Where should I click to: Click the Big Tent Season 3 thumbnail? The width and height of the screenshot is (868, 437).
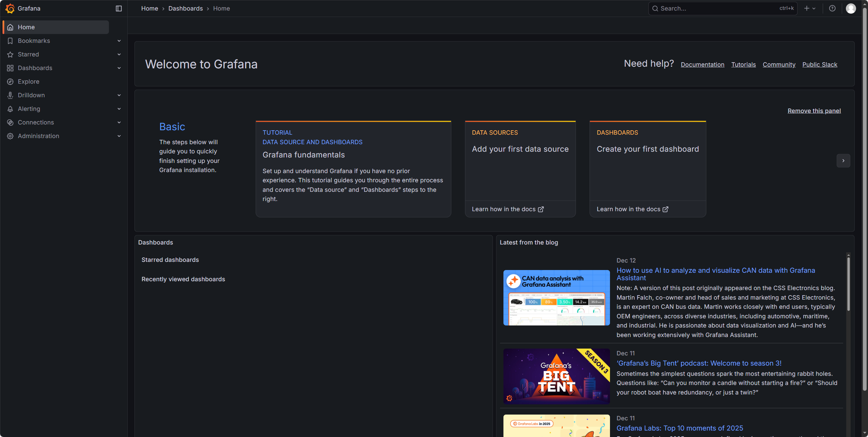[556, 376]
